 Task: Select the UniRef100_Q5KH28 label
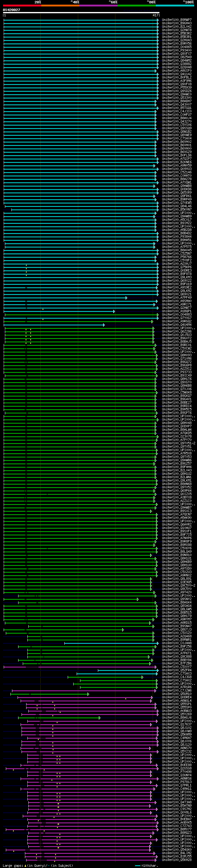point(177,860)
